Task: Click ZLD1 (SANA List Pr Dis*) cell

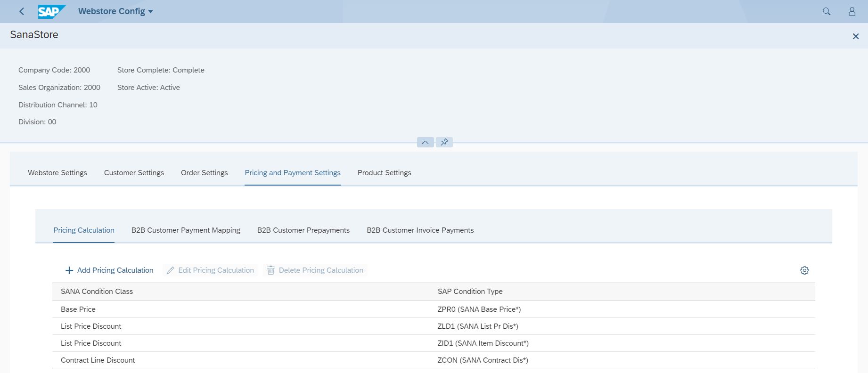Action: pyautogui.click(x=478, y=326)
